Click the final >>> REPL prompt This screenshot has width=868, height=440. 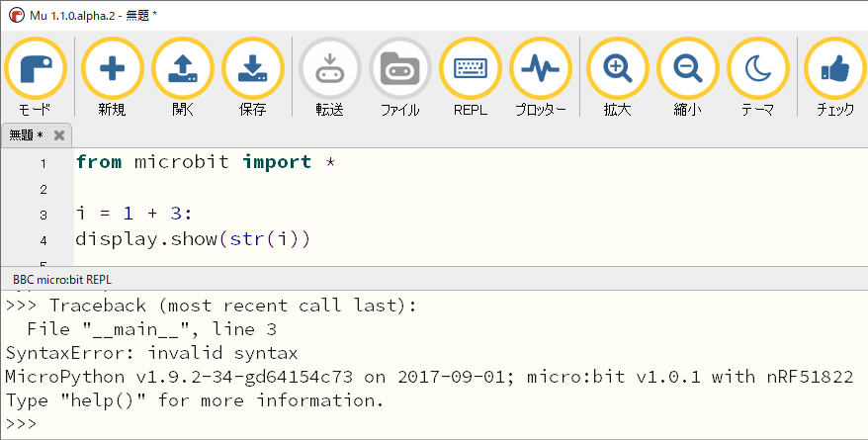click(x=21, y=424)
